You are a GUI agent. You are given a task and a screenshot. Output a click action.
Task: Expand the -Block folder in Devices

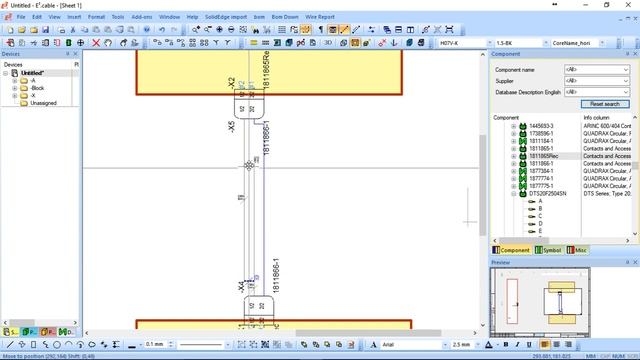point(15,88)
